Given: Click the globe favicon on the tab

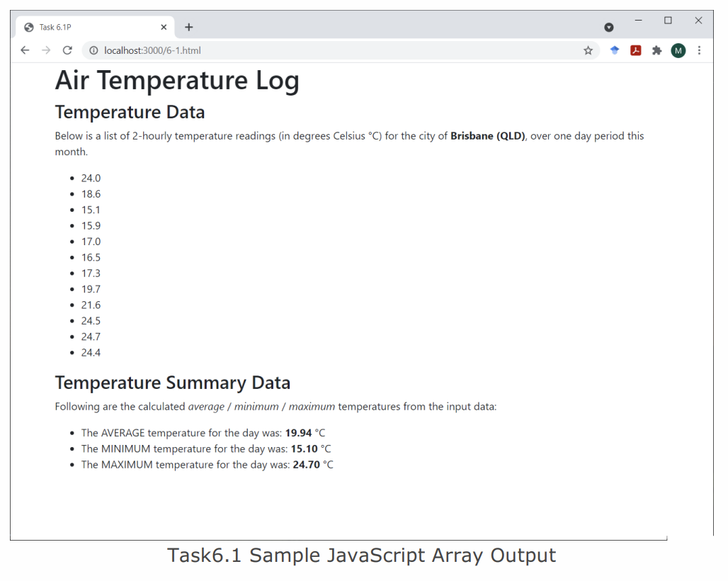Looking at the screenshot, I should pyautogui.click(x=28, y=27).
